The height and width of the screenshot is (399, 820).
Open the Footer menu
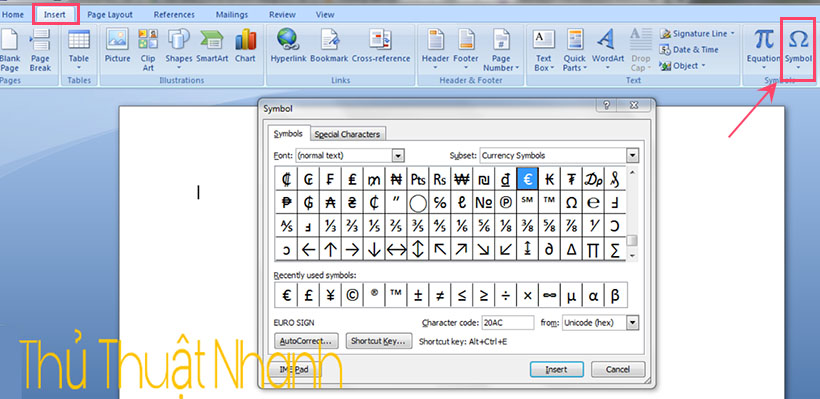[x=466, y=50]
